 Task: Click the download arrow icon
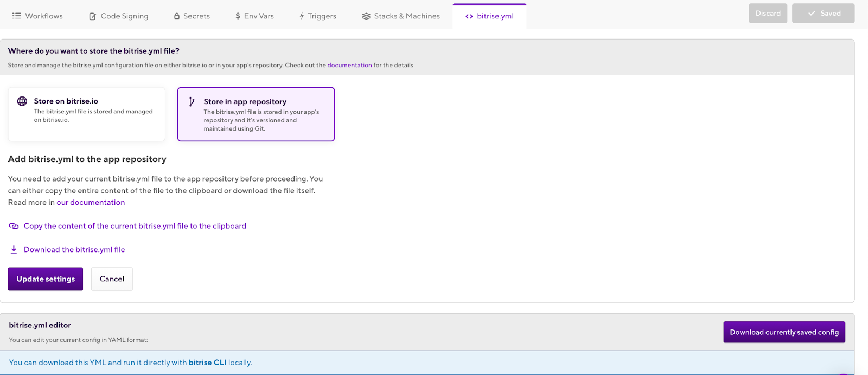14,249
